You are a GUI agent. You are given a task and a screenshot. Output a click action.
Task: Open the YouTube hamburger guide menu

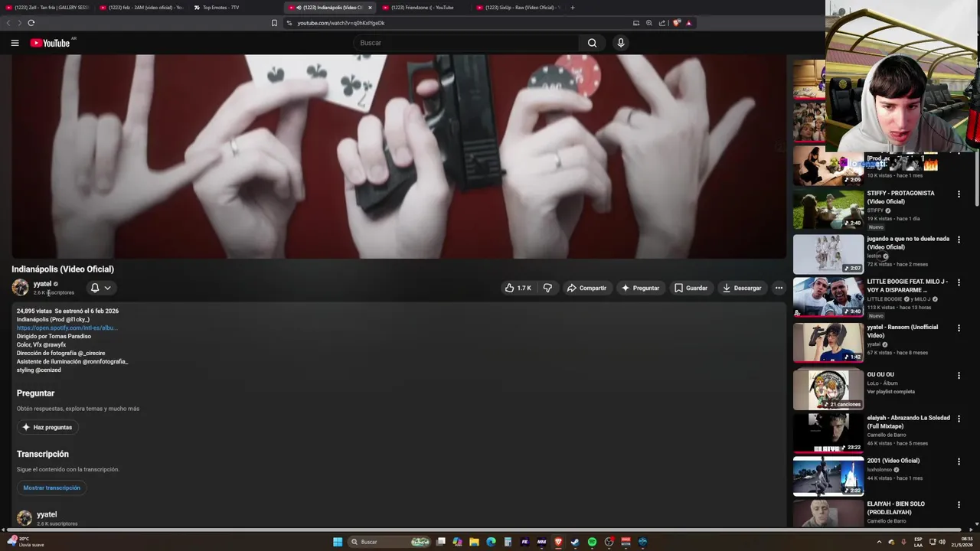click(15, 43)
